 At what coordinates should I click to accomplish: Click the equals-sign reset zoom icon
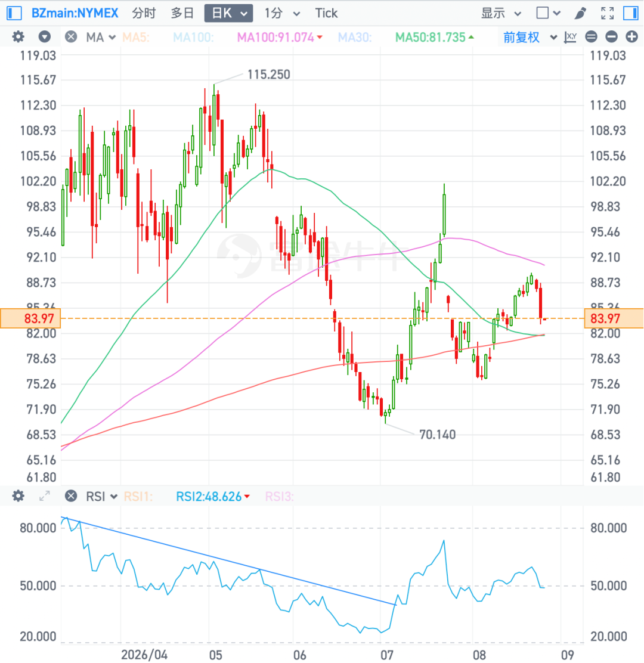[591, 37]
